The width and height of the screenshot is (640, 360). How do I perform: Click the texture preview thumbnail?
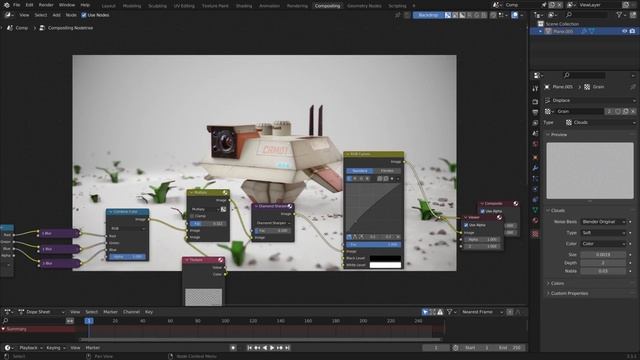point(590,171)
